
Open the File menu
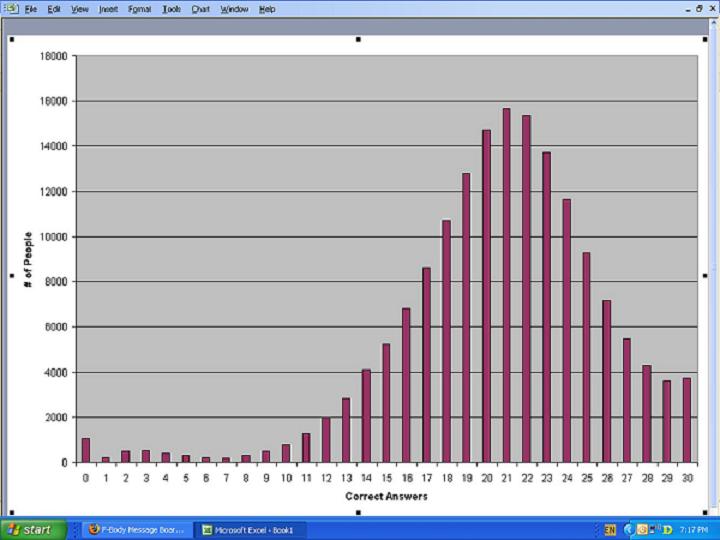click(31, 9)
